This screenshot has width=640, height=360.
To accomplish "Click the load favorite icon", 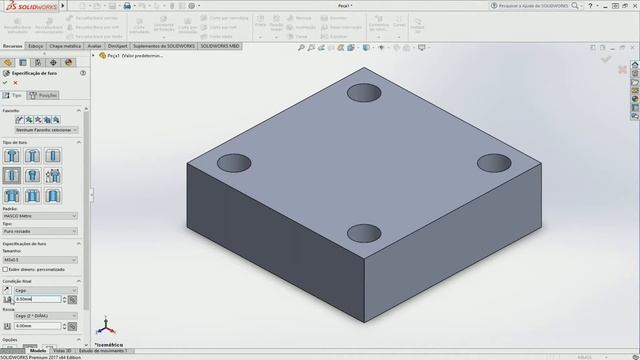I will pyautogui.click(x=56, y=120).
